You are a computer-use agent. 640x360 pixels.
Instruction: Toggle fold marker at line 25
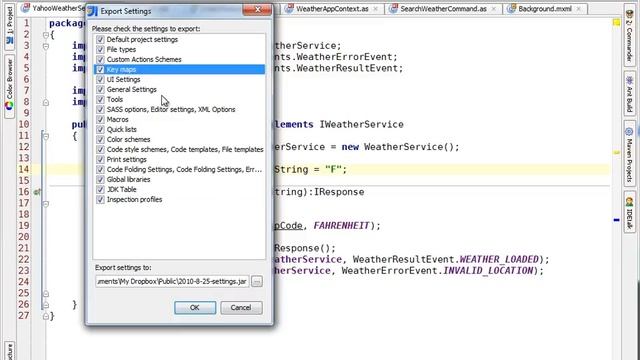(46, 293)
